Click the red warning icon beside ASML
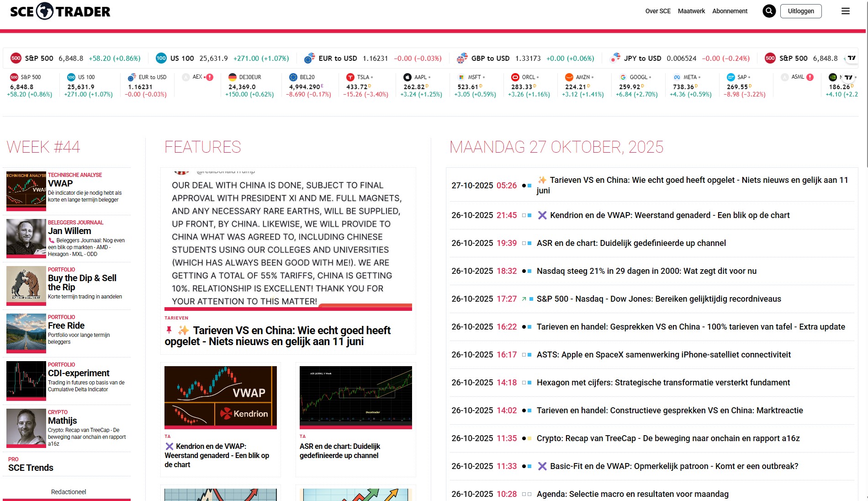868x501 pixels. click(x=810, y=77)
